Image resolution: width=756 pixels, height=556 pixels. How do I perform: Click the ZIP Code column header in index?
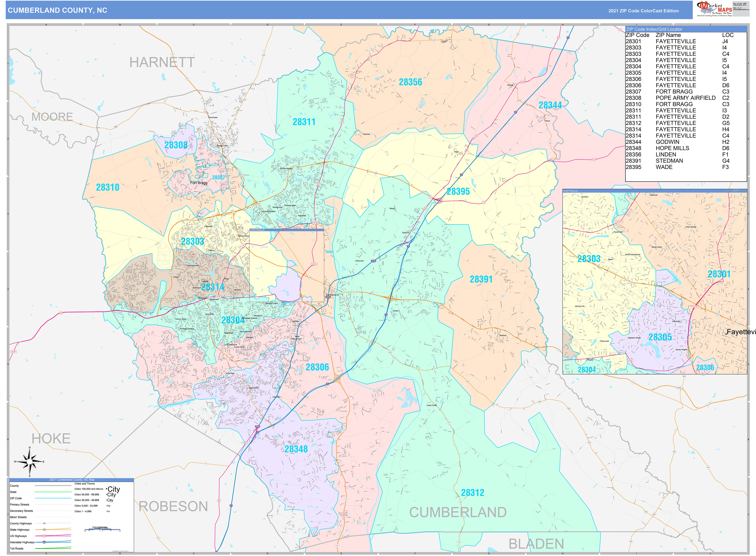(x=637, y=35)
